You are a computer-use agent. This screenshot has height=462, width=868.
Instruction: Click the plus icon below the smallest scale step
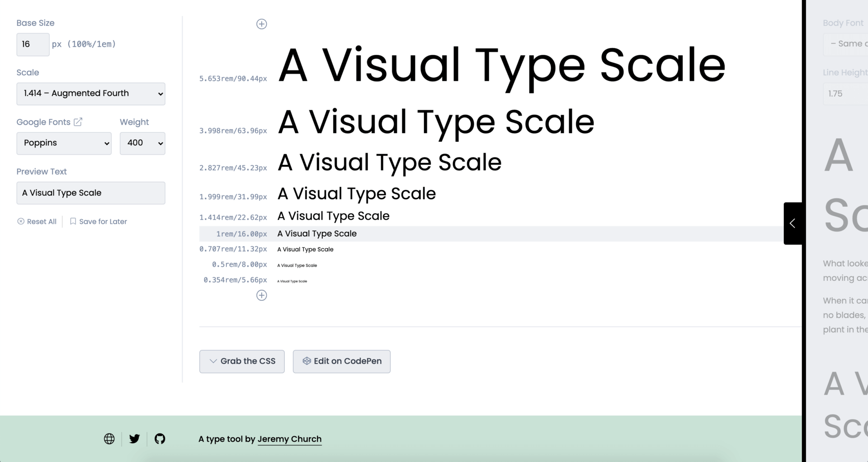[262, 295]
